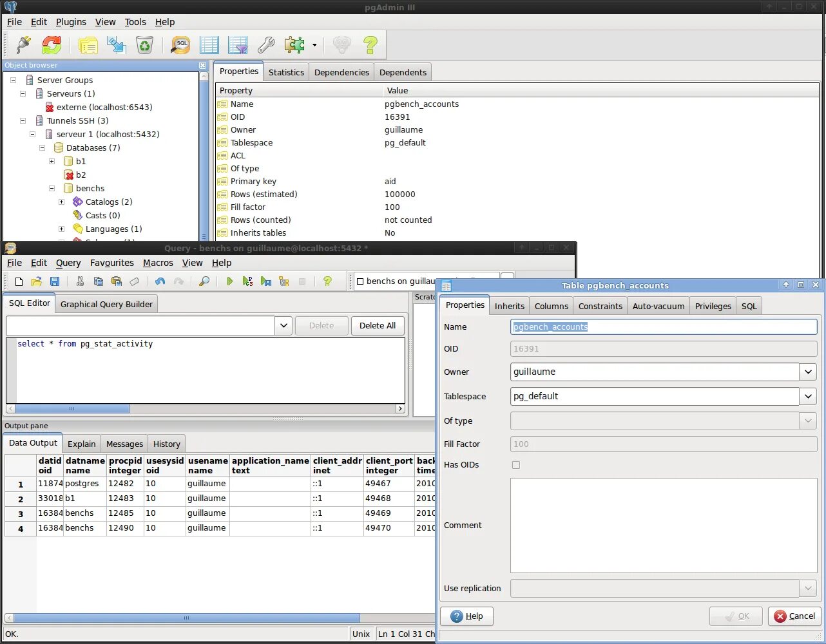The image size is (826, 644).
Task: Click the Plugins puzzle piece icon
Action: coord(294,45)
